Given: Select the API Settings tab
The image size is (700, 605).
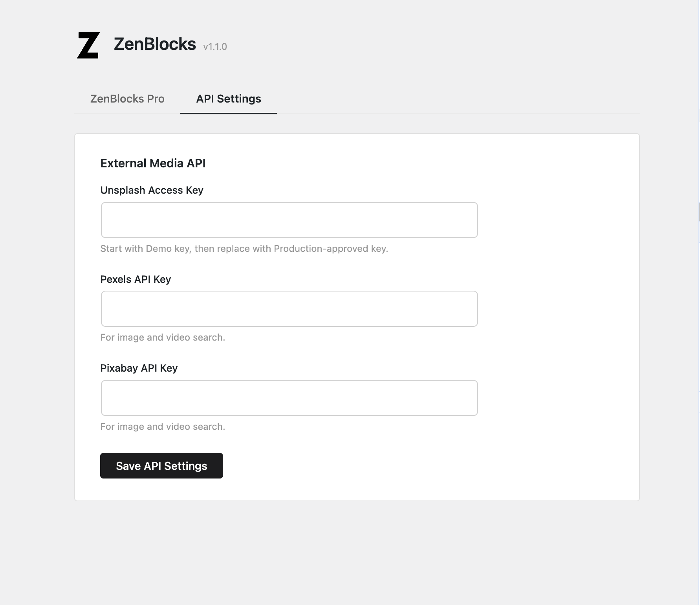Looking at the screenshot, I should (x=229, y=99).
